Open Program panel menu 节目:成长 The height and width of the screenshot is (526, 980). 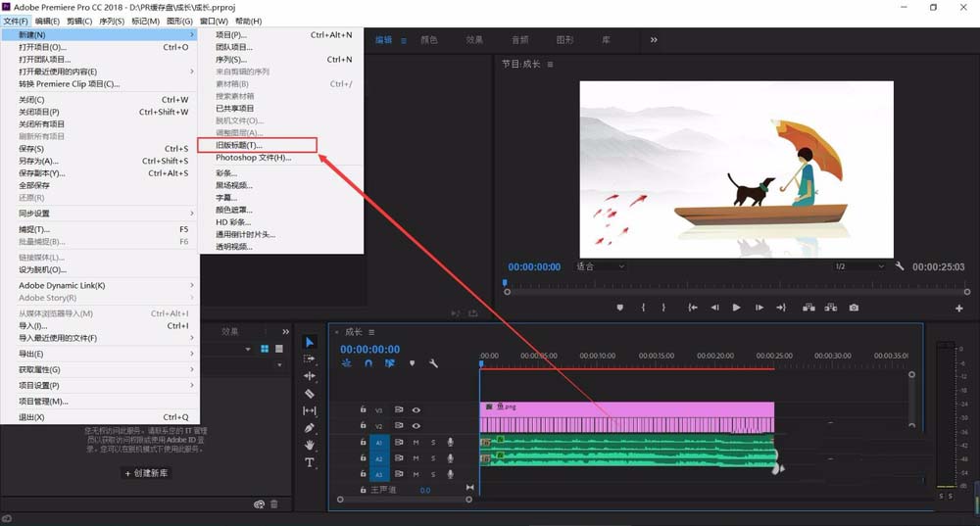point(550,65)
